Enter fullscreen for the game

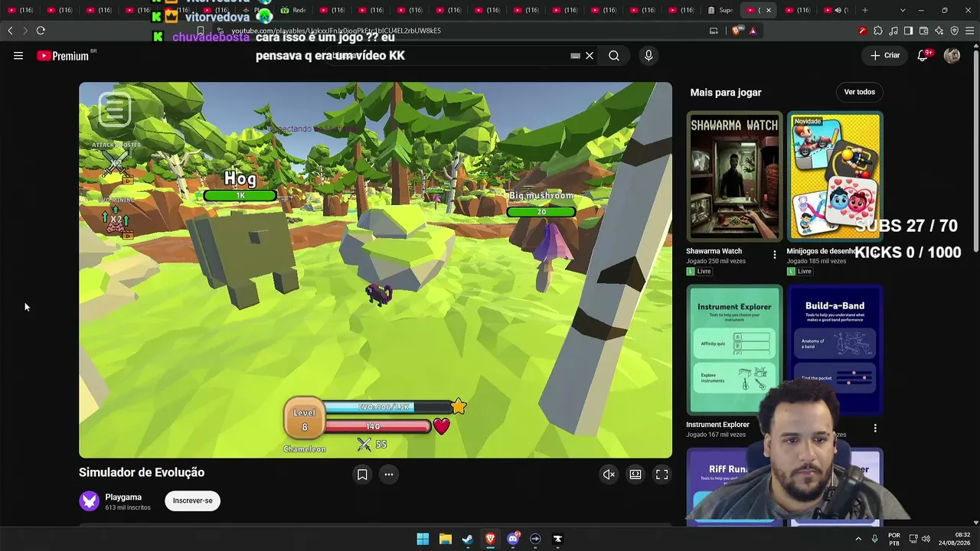coord(662,474)
